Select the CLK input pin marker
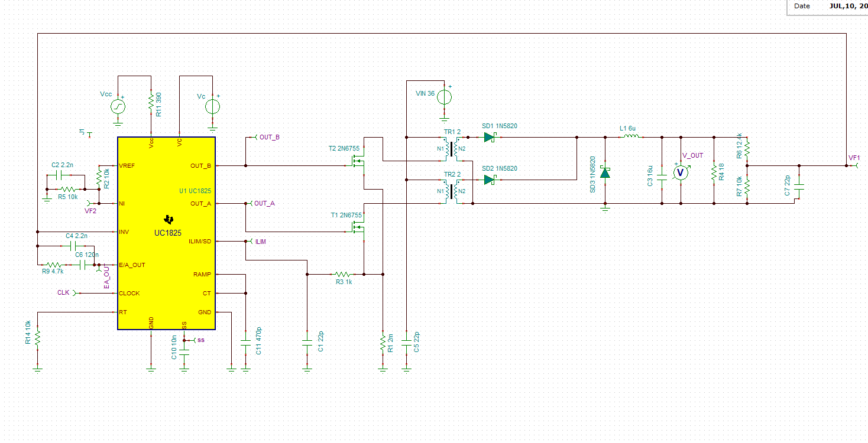868x443 pixels. coord(67,292)
